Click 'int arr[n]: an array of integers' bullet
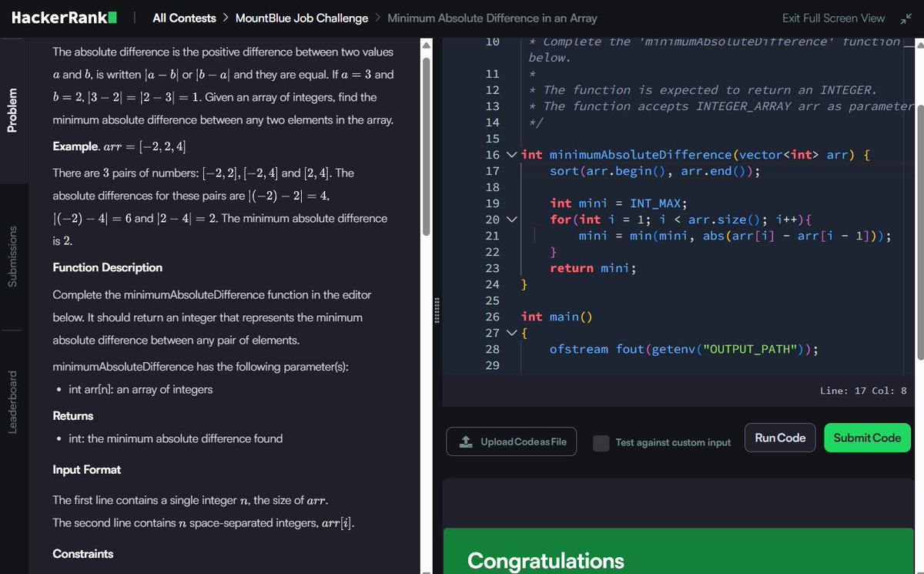Viewport: 924px width, 574px height. [140, 390]
